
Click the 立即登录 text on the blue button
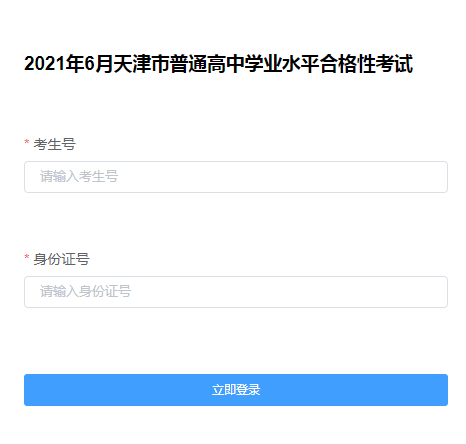[x=236, y=390]
